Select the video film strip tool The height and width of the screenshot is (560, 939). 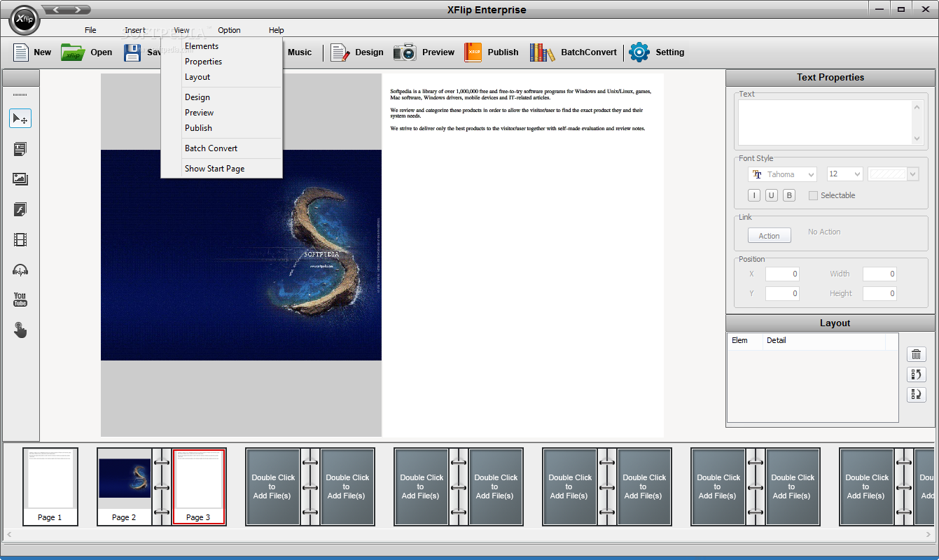pos(20,240)
